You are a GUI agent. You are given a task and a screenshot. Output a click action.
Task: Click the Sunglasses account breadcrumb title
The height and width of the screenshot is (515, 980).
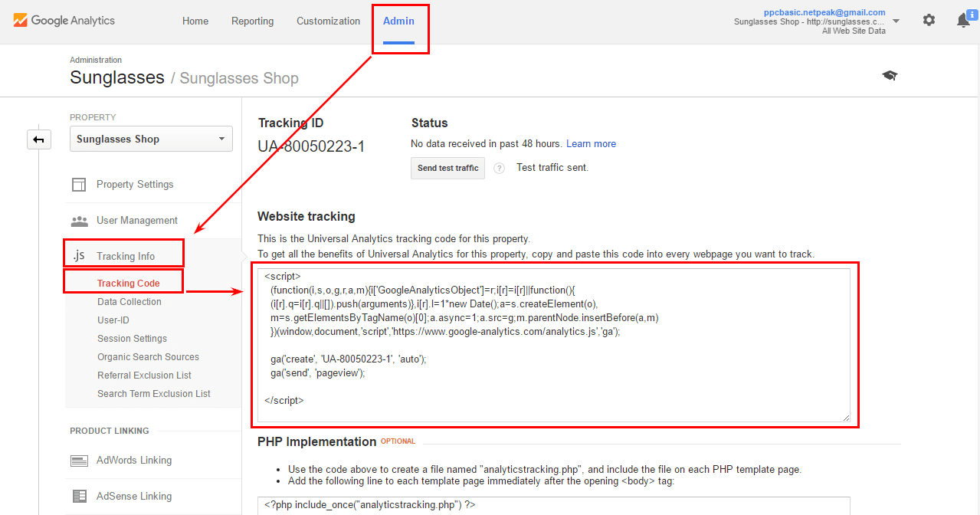pyautogui.click(x=117, y=77)
